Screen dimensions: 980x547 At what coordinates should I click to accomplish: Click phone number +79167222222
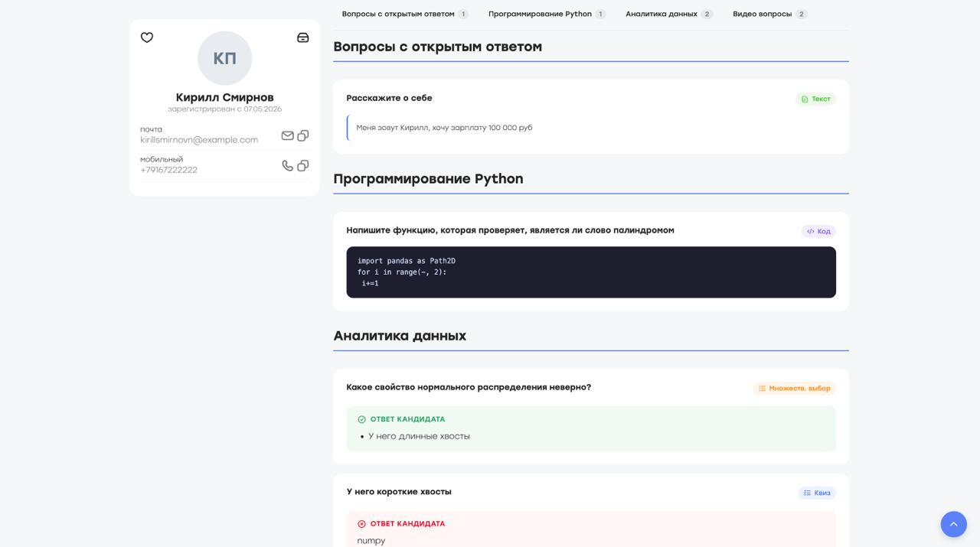pyautogui.click(x=168, y=170)
